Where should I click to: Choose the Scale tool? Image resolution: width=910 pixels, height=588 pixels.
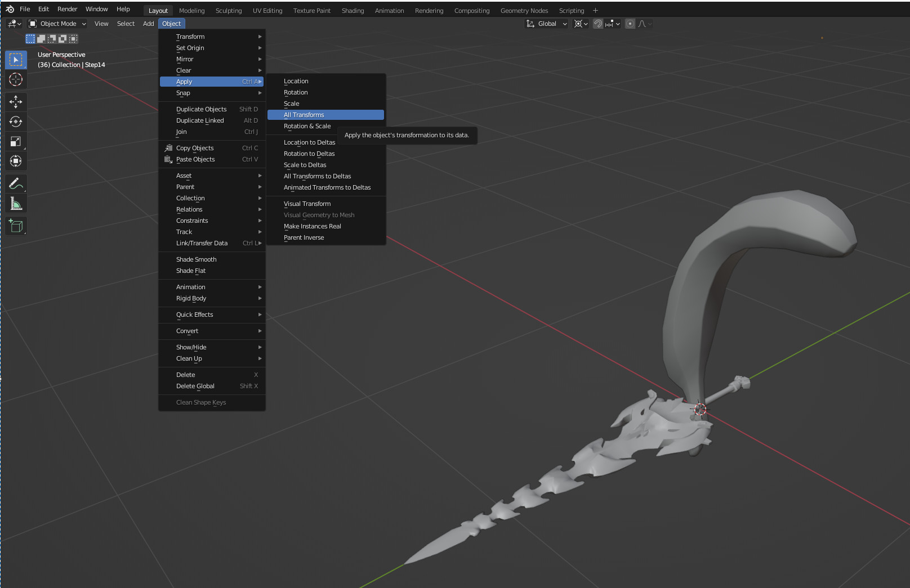tap(16, 142)
